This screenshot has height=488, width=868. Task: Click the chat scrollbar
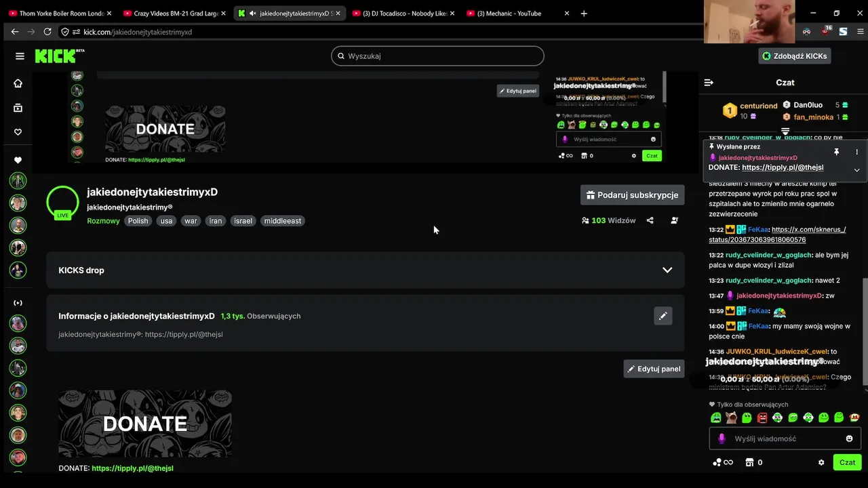(864, 332)
